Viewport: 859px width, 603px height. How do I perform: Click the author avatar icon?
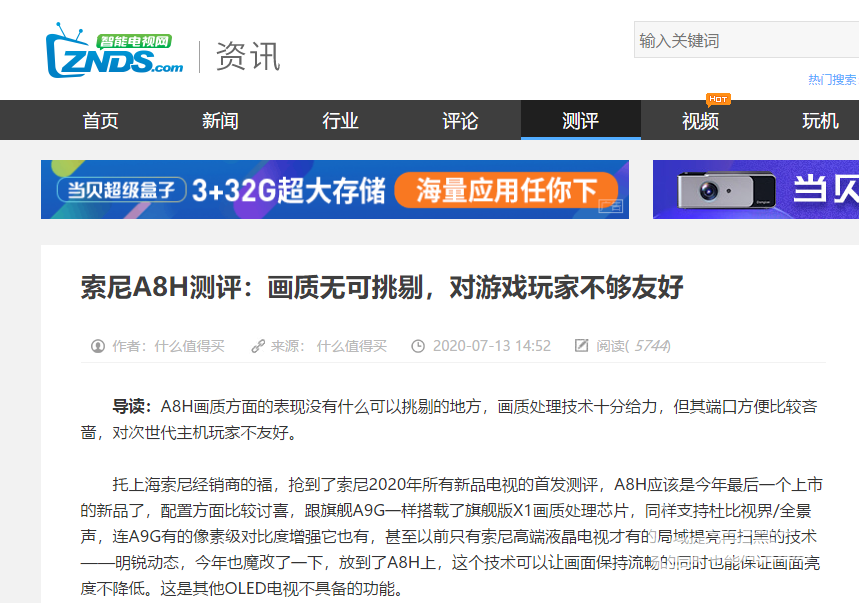pyautogui.click(x=98, y=346)
